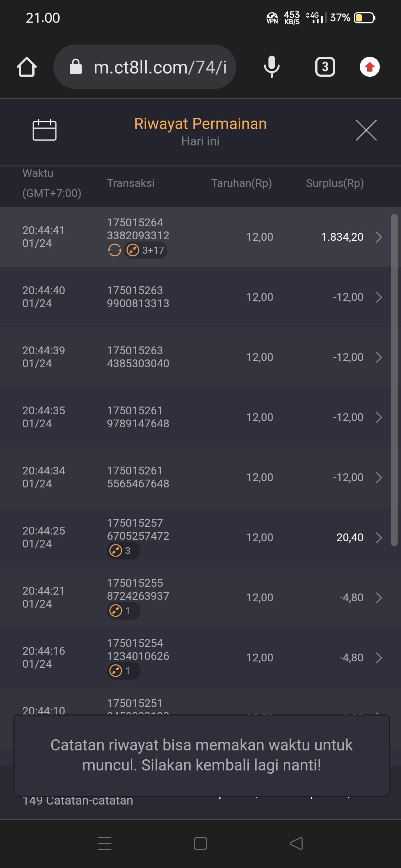401x868 pixels.
Task: Open details chevron for 20:44:34 entry
Action: (x=379, y=477)
